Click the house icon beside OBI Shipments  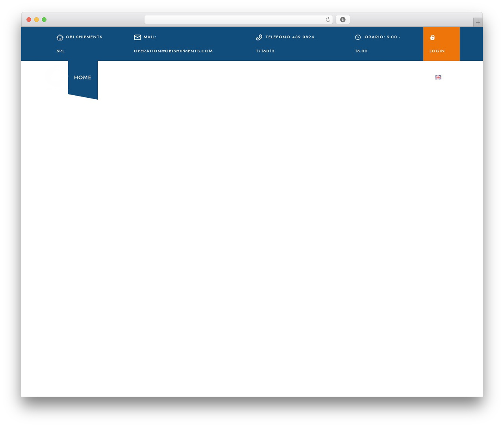point(60,37)
